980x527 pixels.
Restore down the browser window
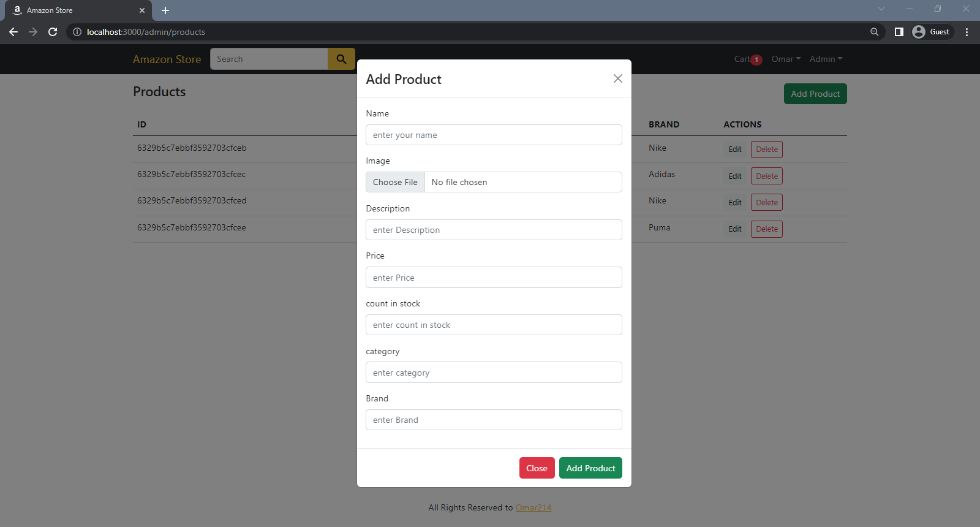click(x=938, y=9)
